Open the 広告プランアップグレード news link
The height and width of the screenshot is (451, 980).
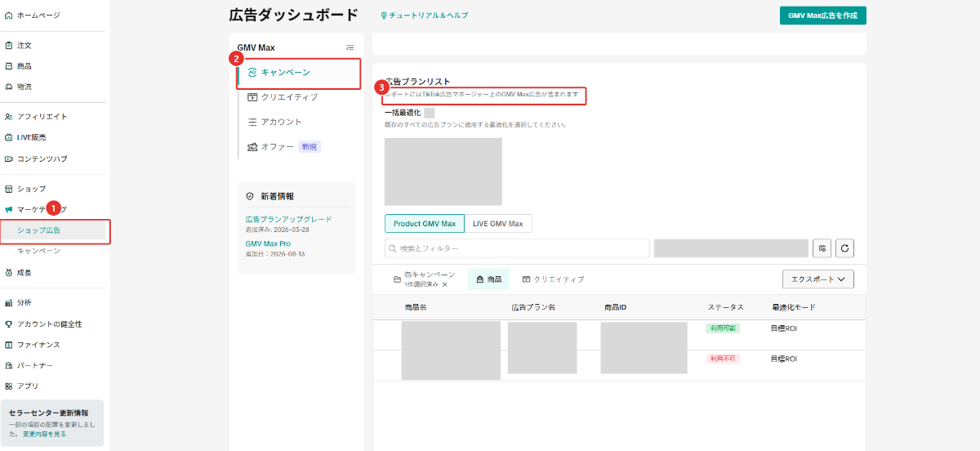pyautogui.click(x=288, y=220)
